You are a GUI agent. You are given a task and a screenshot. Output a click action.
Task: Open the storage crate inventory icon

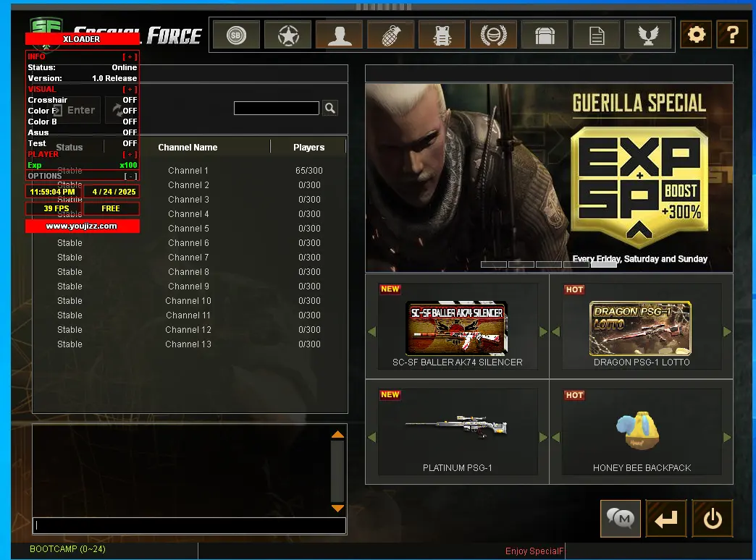(x=545, y=35)
